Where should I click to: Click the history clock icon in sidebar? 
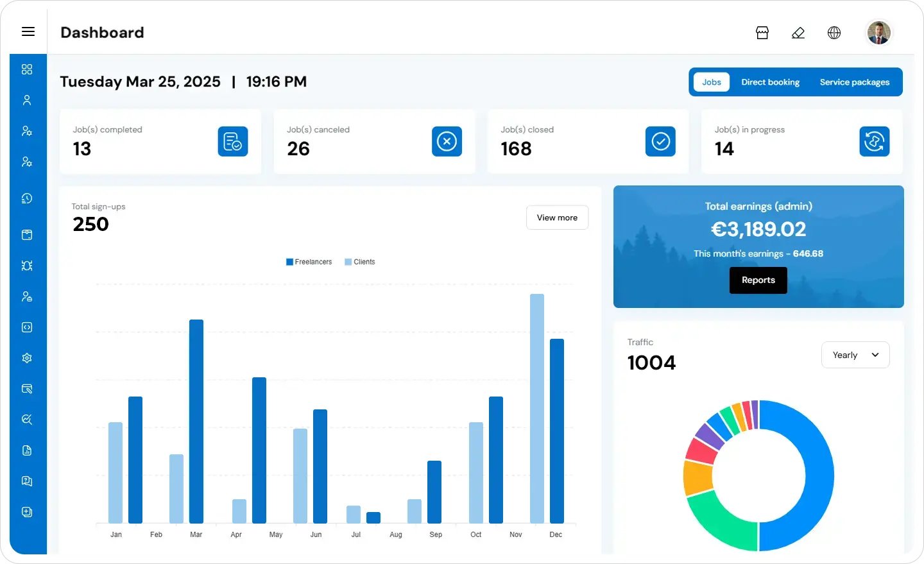coord(27,198)
